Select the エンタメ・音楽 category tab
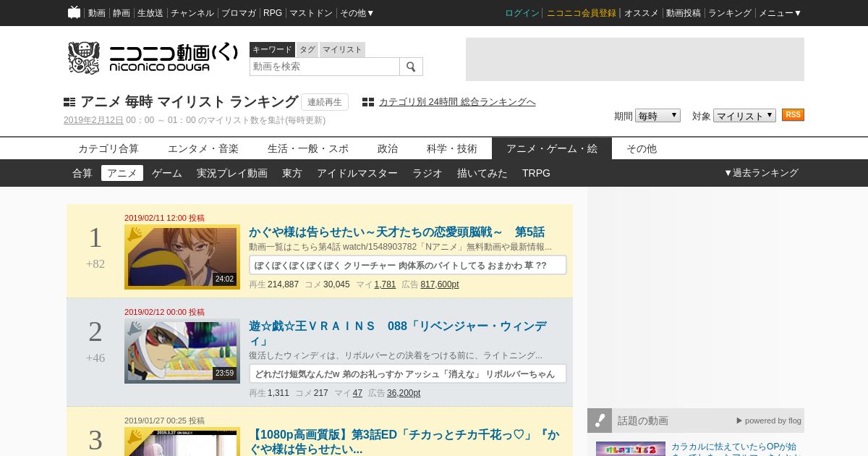The height and width of the screenshot is (456, 868). coord(203,148)
